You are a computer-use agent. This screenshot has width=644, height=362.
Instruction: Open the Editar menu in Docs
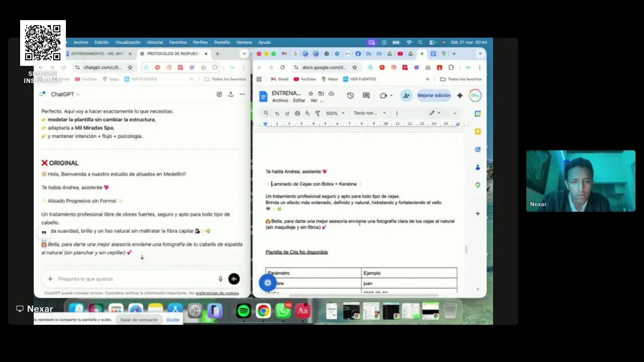coord(299,101)
